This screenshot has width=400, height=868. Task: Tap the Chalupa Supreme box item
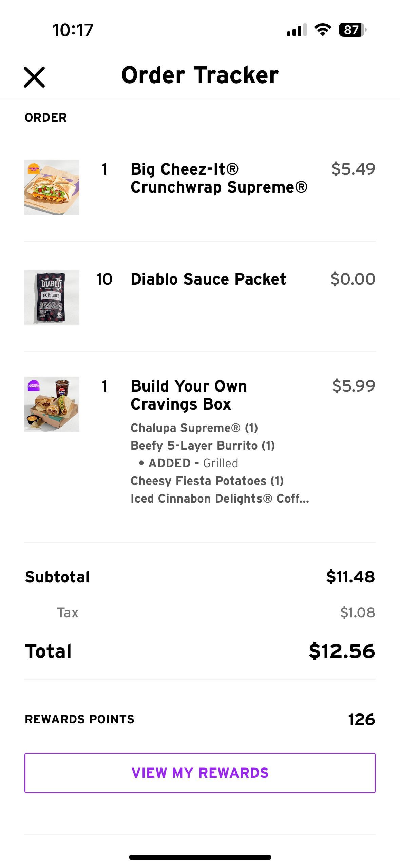tap(194, 428)
